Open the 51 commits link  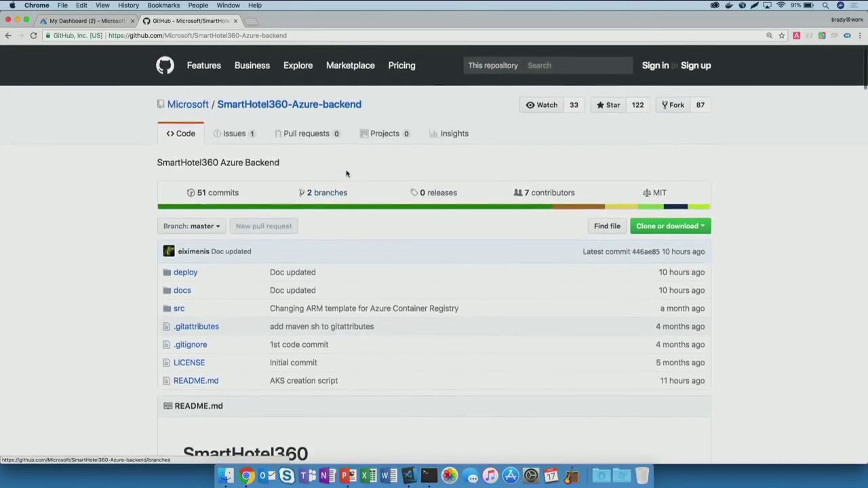213,192
